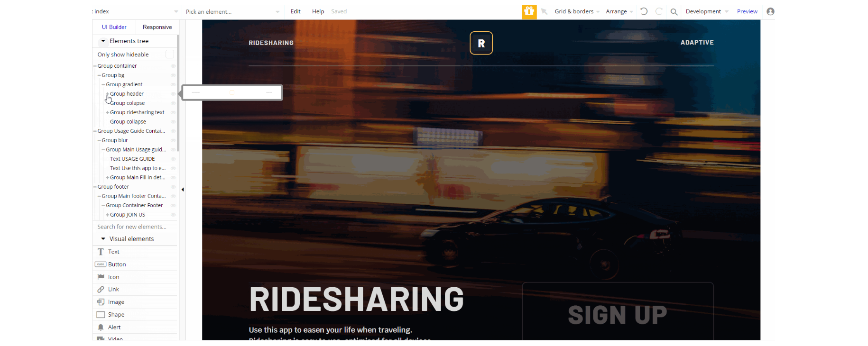This screenshot has width=868, height=346.
Task: Toggle visibility eye for Group gradient
Action: (x=173, y=84)
